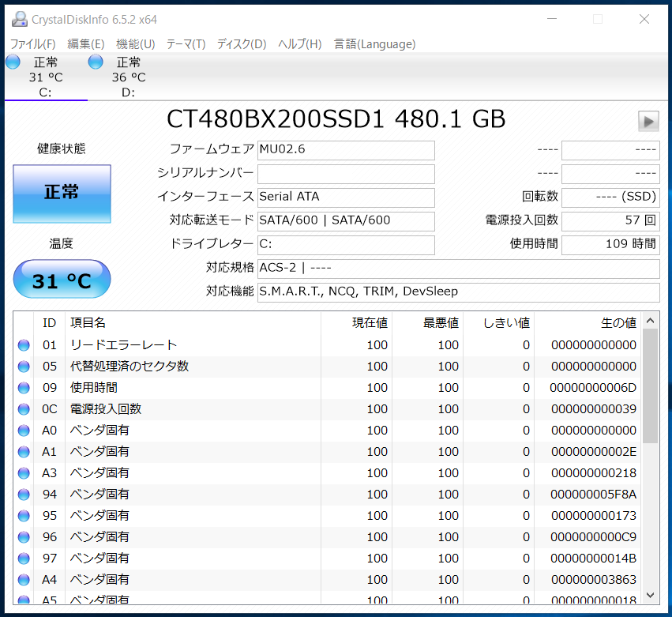Click the next disk arrow button

coord(648,121)
